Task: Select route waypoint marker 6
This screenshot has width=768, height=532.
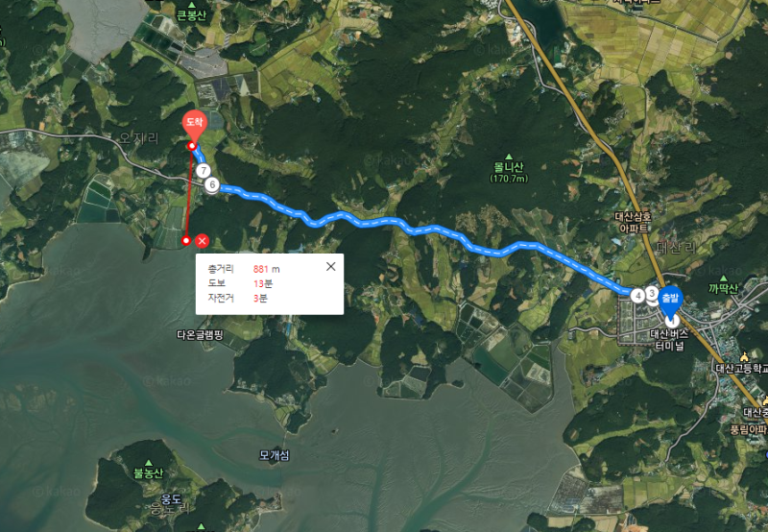Action: pyautogui.click(x=211, y=184)
